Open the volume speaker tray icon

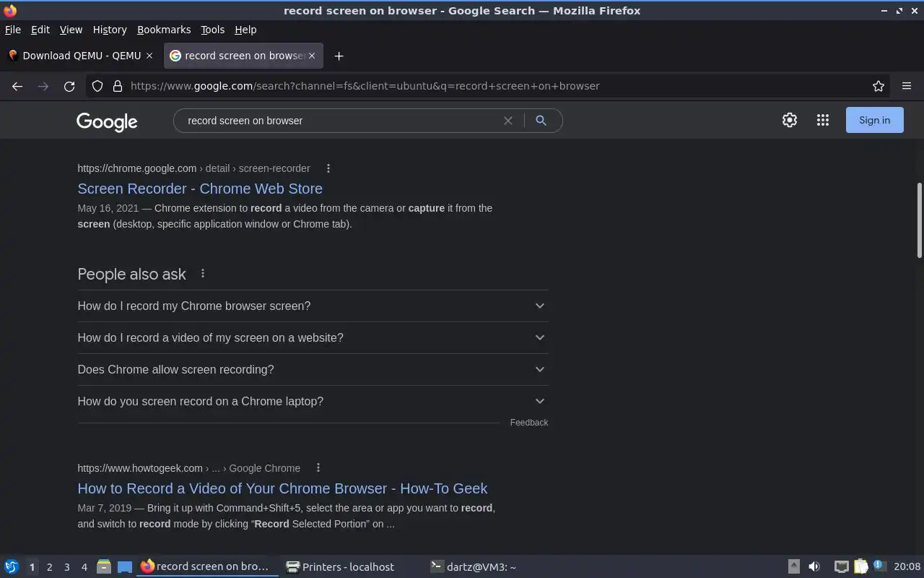814,567
